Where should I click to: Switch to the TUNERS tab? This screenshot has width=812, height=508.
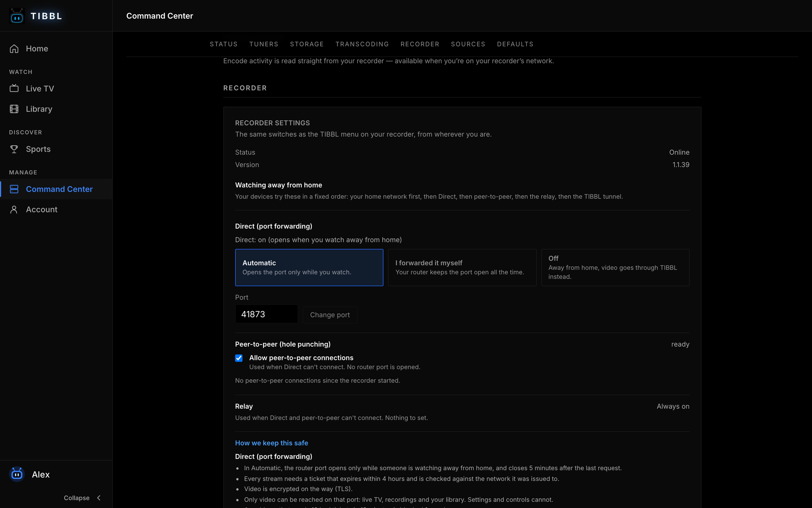264,44
